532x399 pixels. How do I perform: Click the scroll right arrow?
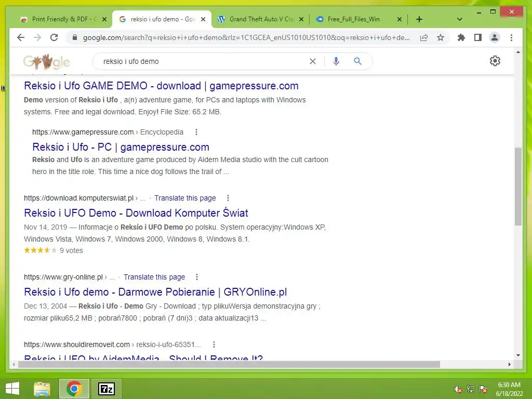pos(509,364)
